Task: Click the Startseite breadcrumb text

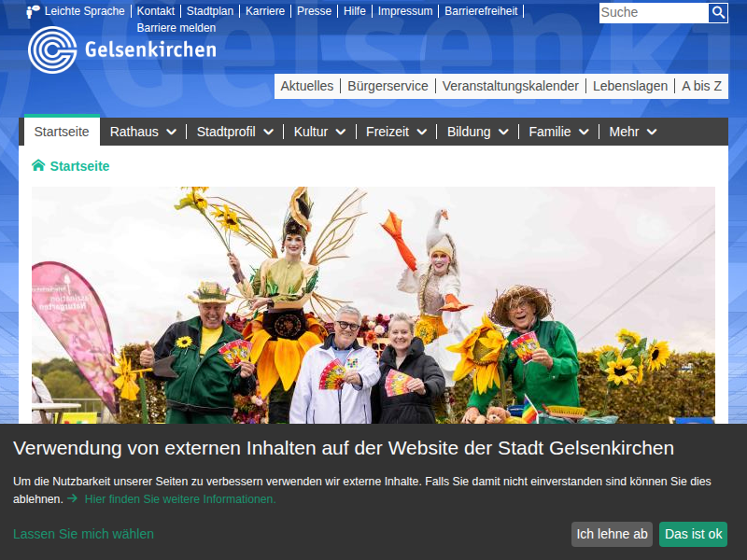Action: (79, 166)
